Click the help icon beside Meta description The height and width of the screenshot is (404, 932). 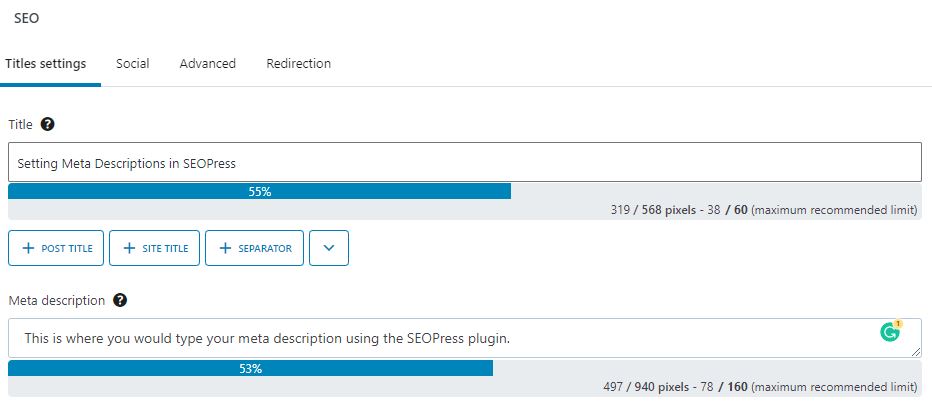120,300
